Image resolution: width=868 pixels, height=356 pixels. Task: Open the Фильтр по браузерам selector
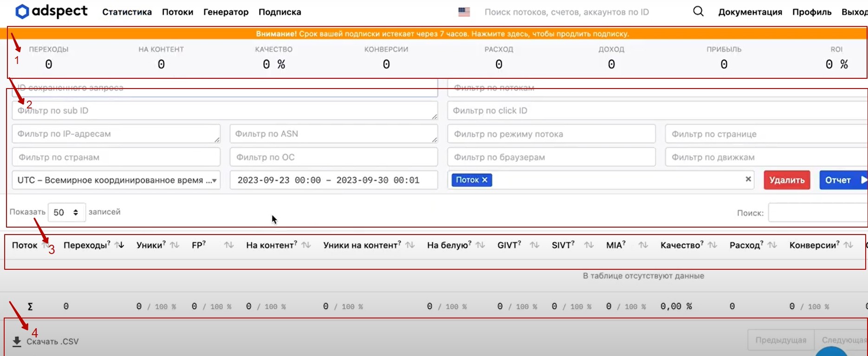pos(551,157)
